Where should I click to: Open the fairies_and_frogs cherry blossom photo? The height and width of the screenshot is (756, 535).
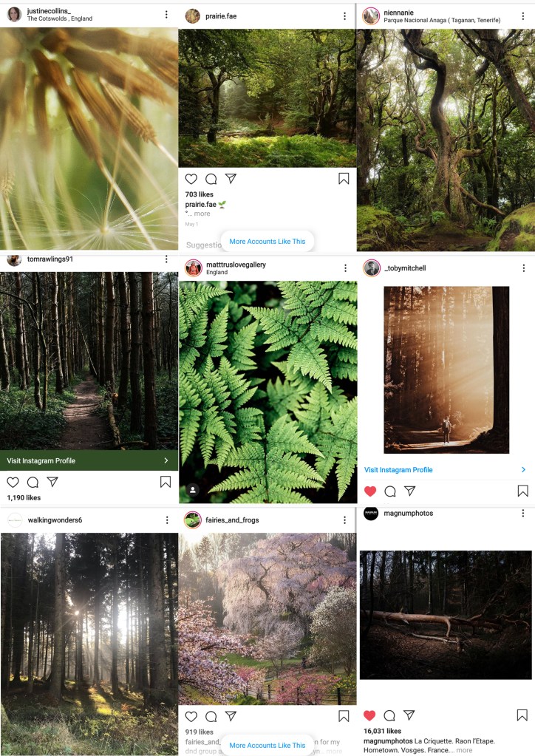(267, 619)
